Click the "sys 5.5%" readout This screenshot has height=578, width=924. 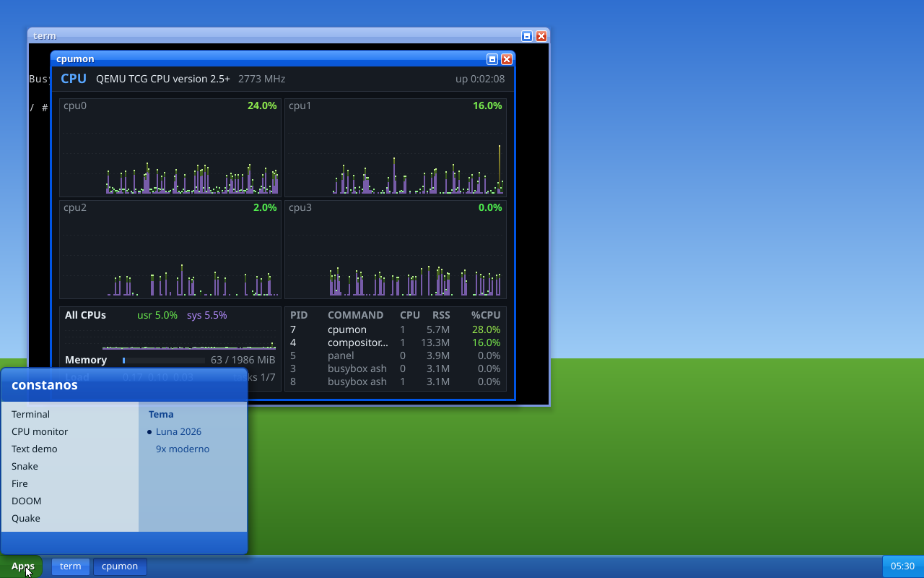[x=207, y=315]
